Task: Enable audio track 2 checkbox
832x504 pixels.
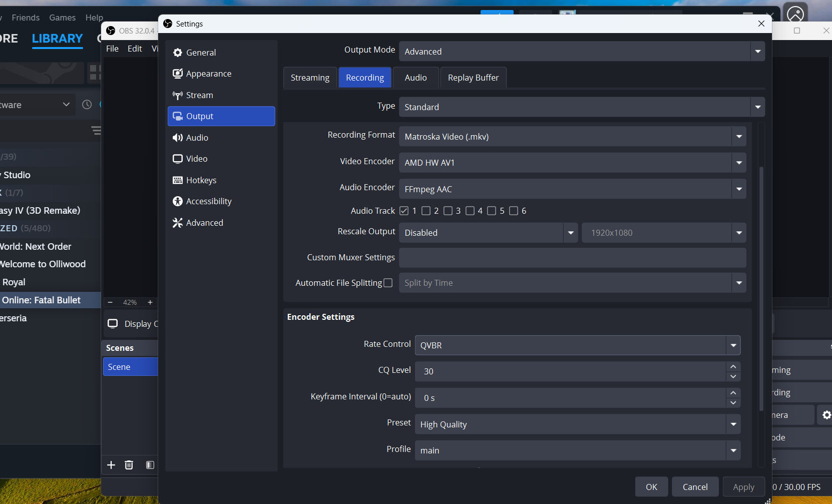Action: [426, 211]
